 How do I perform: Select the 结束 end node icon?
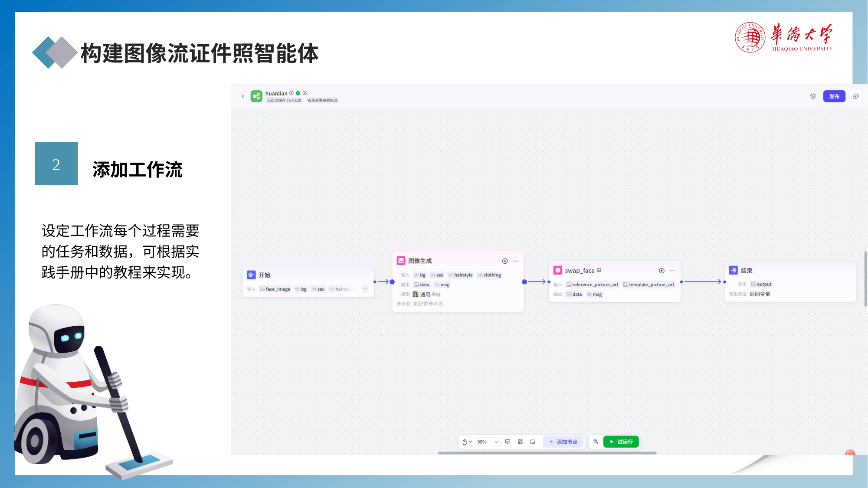point(734,270)
